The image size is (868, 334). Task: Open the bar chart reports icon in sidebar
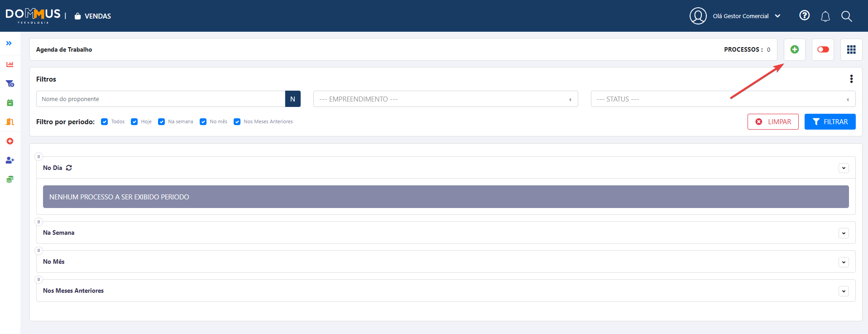(10, 64)
